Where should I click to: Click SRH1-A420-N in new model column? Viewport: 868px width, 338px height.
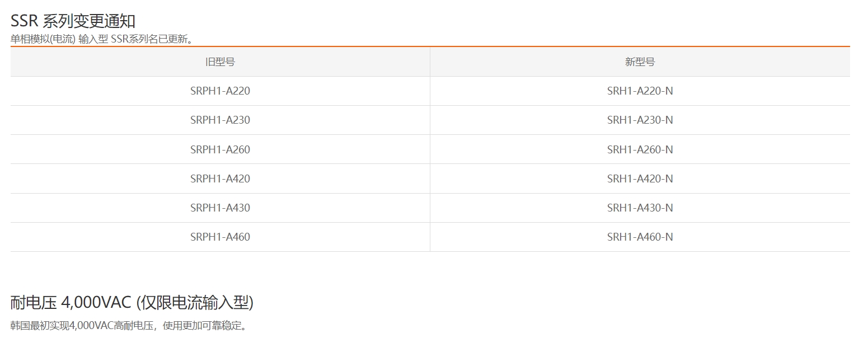[x=640, y=179]
